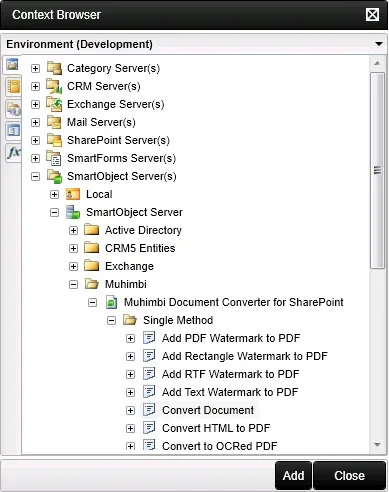Expand the Active Directory folder

(73, 230)
